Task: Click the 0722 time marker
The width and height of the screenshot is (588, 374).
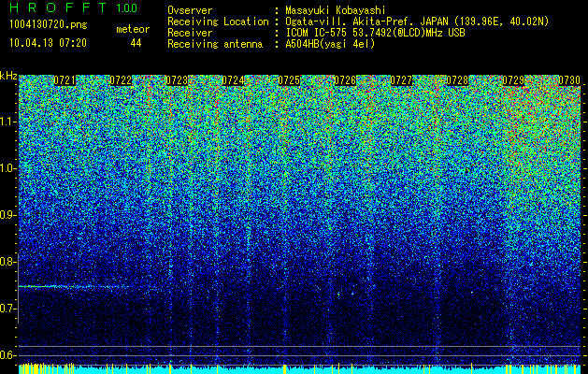Action: (121, 80)
